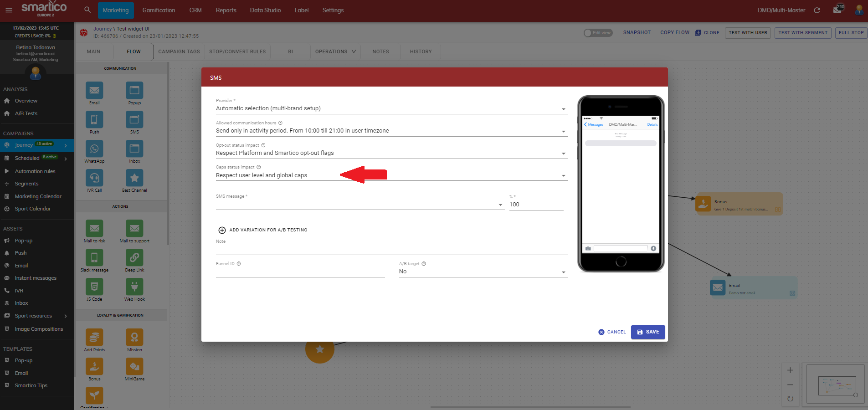Click the search magnifier icon in header
868x410 pixels.
(x=87, y=10)
